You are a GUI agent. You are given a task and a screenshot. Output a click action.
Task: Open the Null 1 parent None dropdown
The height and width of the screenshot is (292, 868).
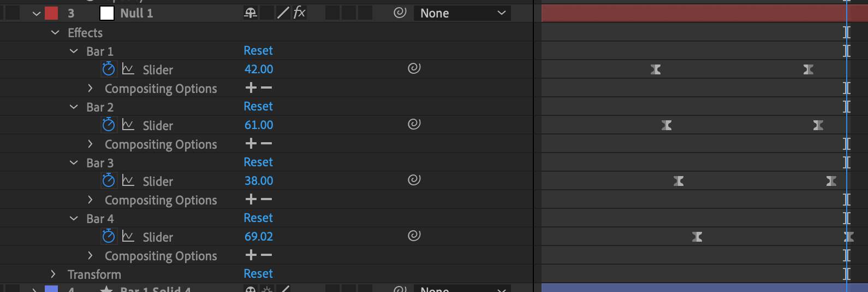tap(462, 13)
